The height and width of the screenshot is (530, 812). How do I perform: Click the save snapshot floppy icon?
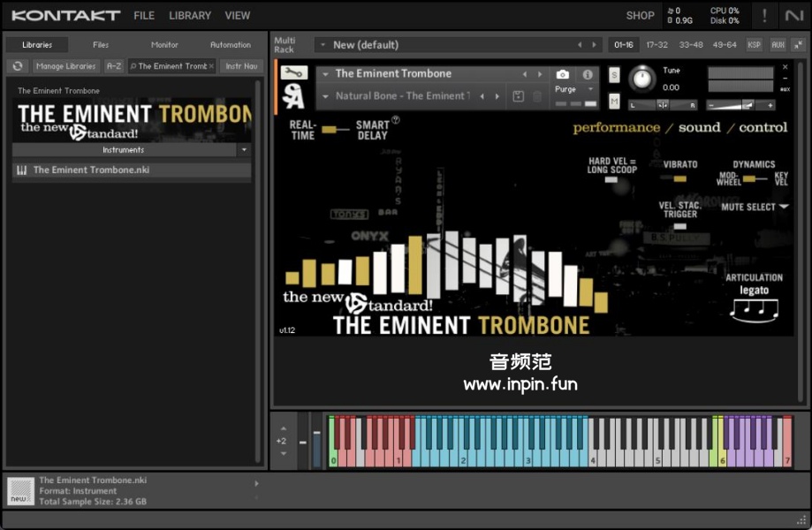(x=518, y=96)
